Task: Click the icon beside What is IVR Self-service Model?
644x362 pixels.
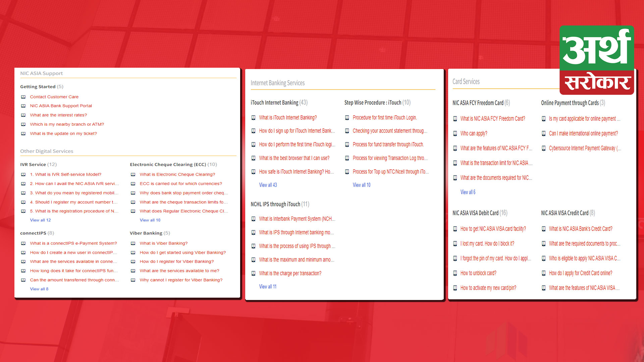Action: [23, 175]
